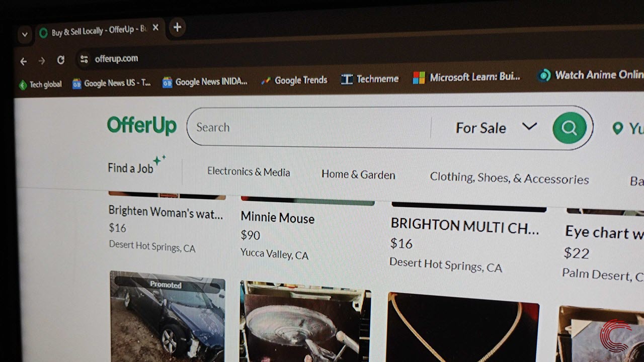
Task: Open the Microsoft Learn bookmark
Action: coord(466,77)
